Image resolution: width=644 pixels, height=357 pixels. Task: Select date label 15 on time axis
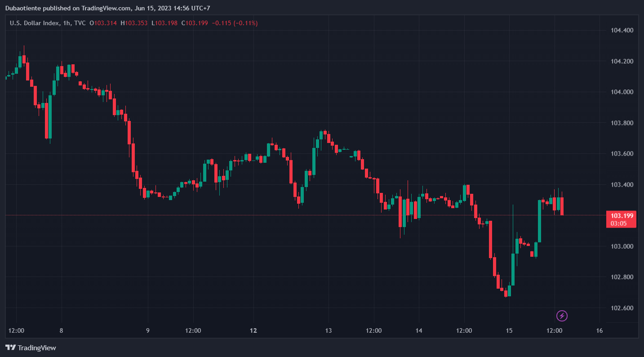click(509, 330)
